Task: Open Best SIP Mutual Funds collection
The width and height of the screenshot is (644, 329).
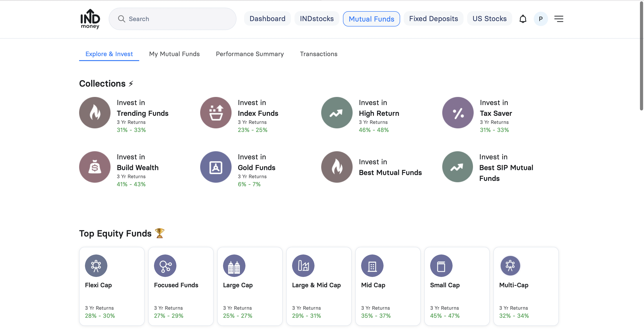Action: pyautogui.click(x=488, y=167)
